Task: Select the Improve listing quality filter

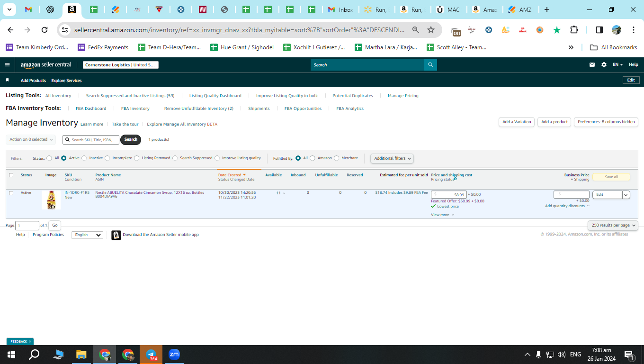Action: [x=217, y=158]
